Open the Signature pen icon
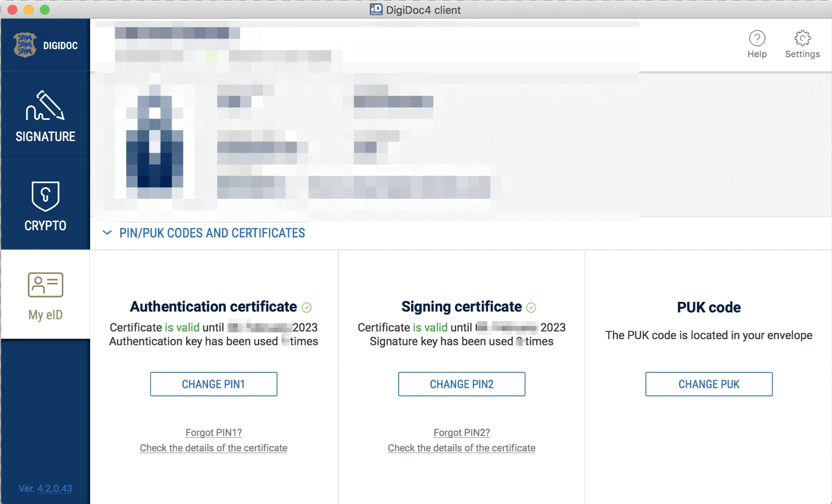Screen dimensions: 832x504 tap(45, 105)
